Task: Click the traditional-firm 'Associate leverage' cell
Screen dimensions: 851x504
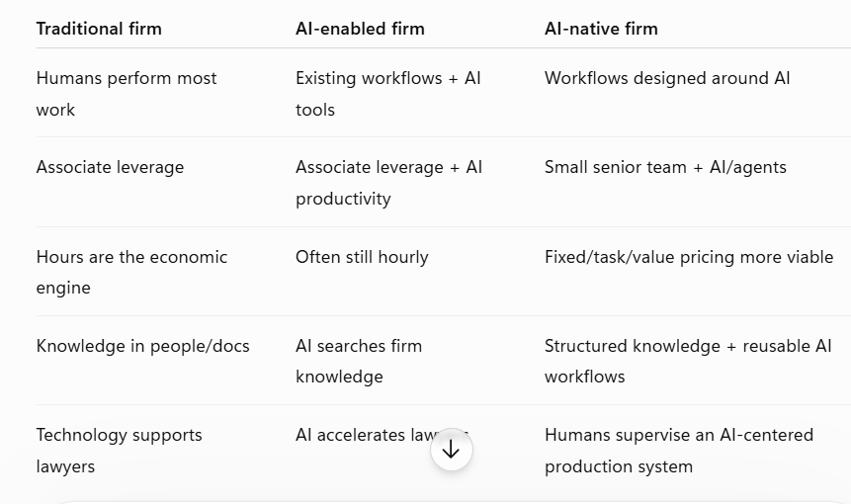Action: 110,167
